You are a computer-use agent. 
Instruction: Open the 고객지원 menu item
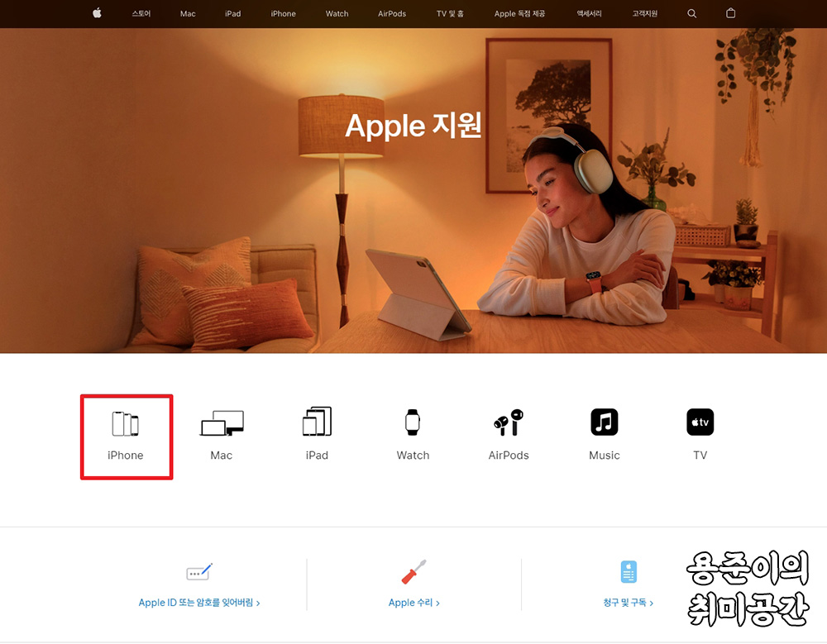coord(644,14)
